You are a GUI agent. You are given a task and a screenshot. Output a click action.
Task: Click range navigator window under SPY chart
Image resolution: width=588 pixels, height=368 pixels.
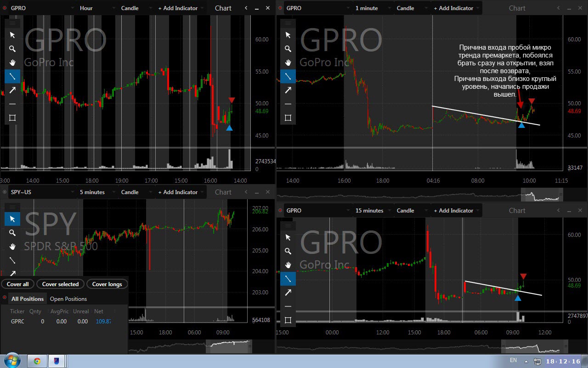click(229, 346)
